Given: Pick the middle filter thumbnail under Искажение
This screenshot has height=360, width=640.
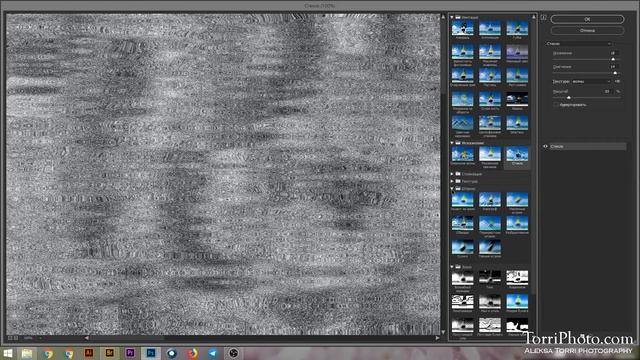Looking at the screenshot, I should [490, 154].
